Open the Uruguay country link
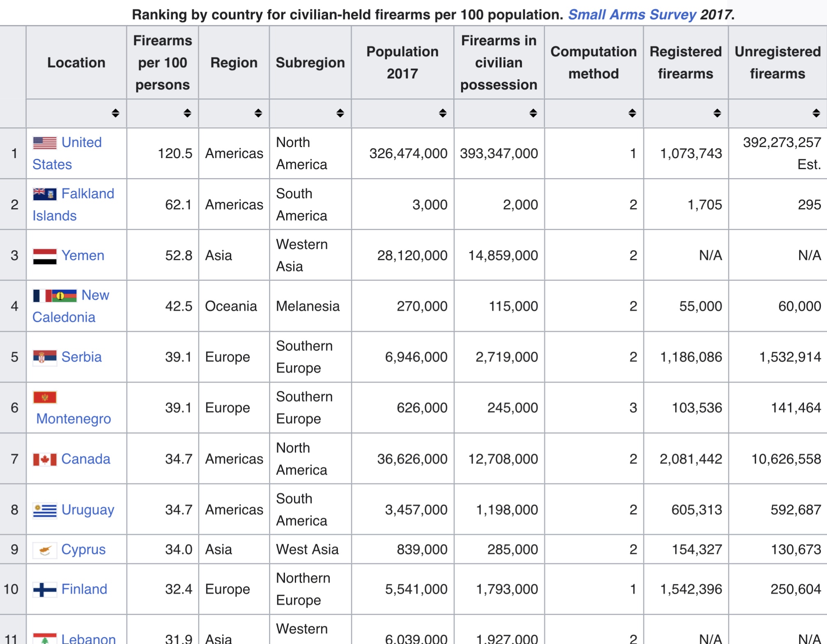This screenshot has height=644, width=827. (x=87, y=510)
